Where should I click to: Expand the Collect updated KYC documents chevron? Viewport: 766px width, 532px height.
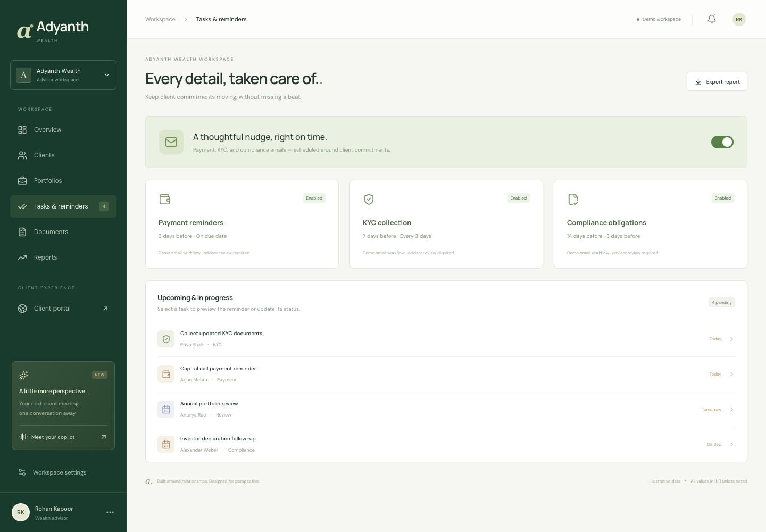point(731,339)
